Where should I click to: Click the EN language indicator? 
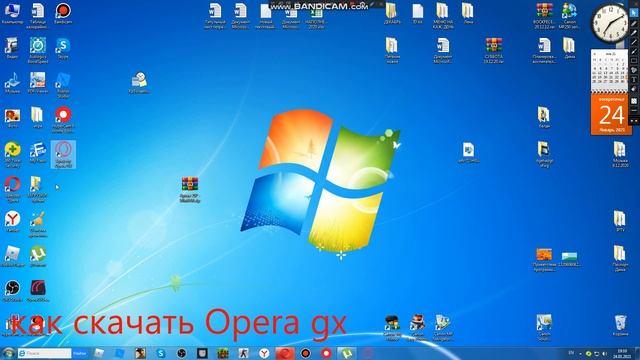pos(571,353)
